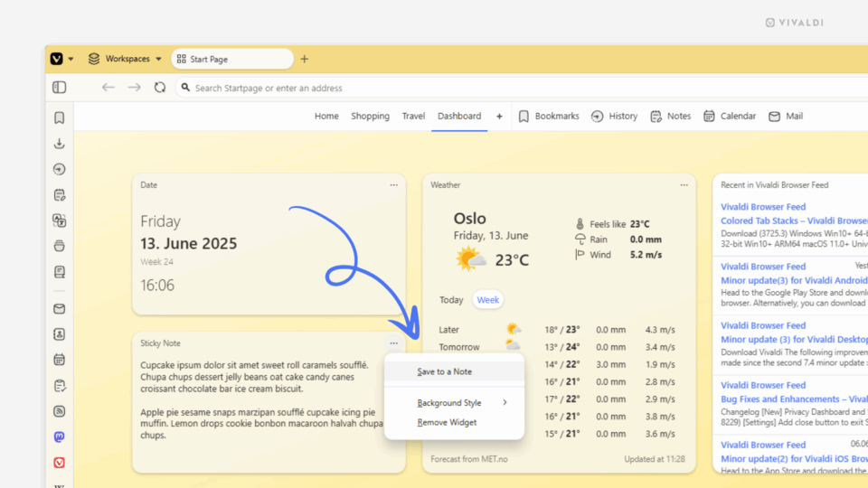Viewport: 868px width, 488px height.
Task: Reload the current page
Action: pyautogui.click(x=160, y=88)
